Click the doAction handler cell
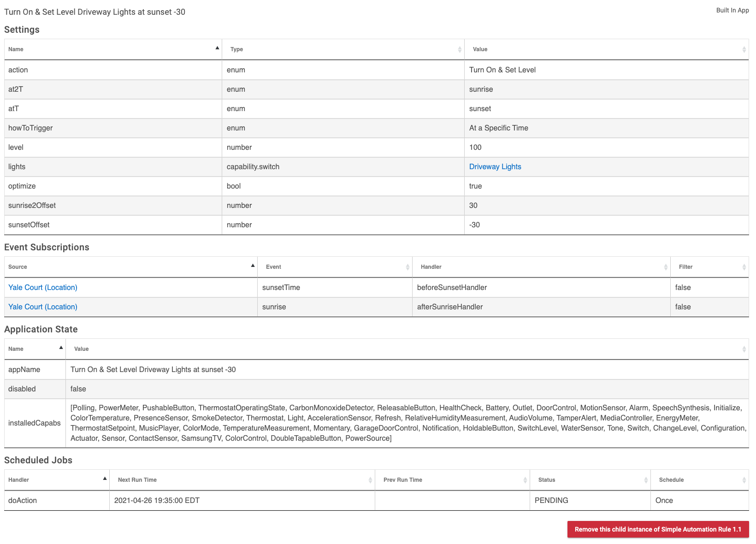Viewport: 756px width, 544px height. pyautogui.click(x=57, y=501)
